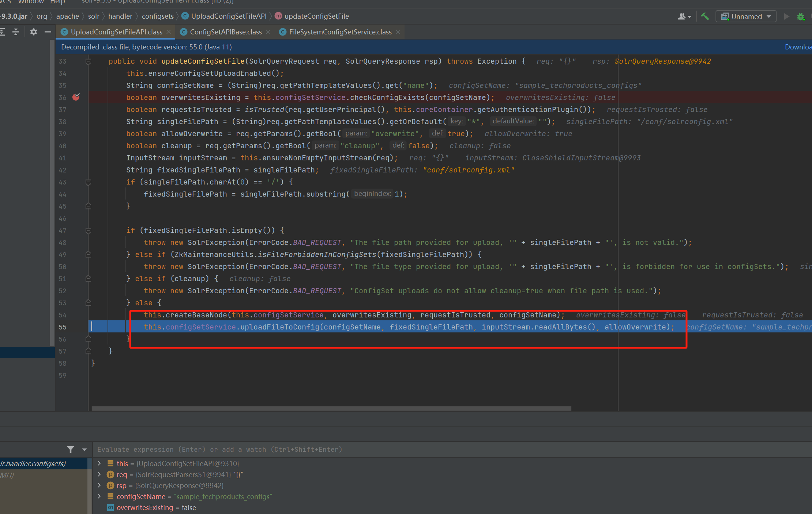Open the Help menu

(57, 2)
